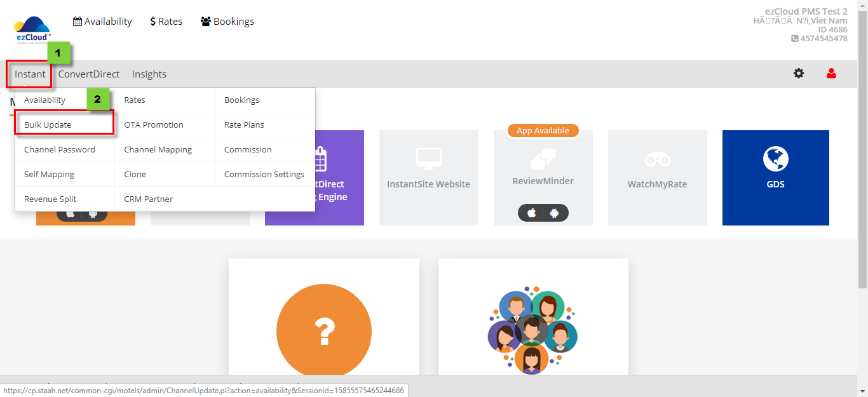Image resolution: width=868 pixels, height=397 pixels.
Task: Open the GDS globe tile
Action: (x=775, y=159)
